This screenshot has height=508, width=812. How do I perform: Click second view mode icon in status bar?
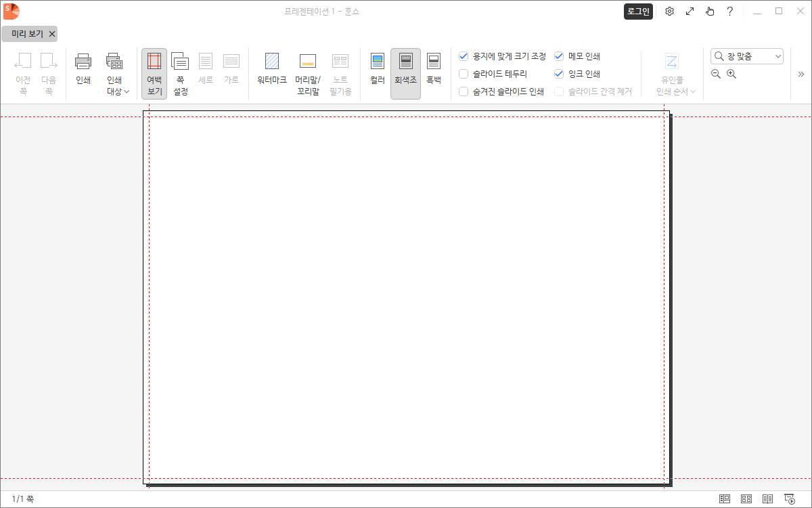click(746, 499)
